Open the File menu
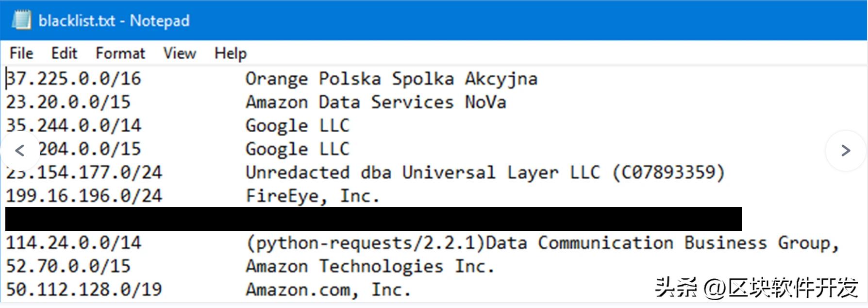 pyautogui.click(x=21, y=53)
